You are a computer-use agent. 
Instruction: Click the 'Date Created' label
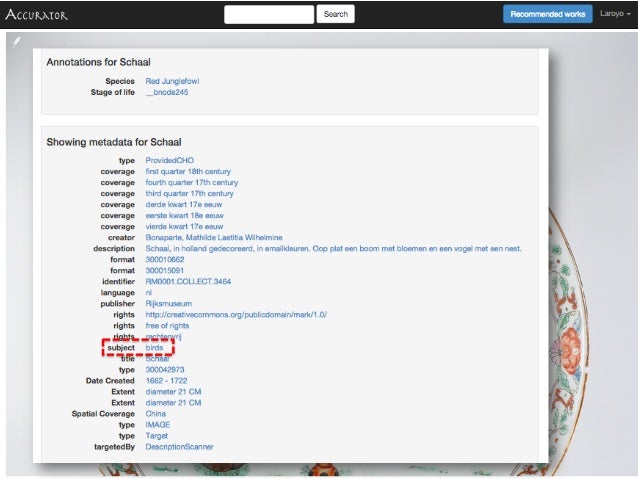[110, 381]
